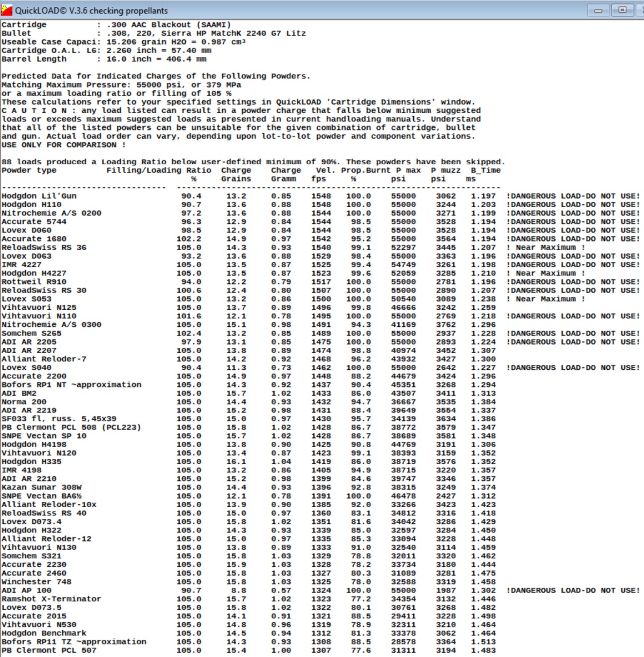Click Hodgdon H322 powder name
644x657 pixels.
pyautogui.click(x=31, y=530)
